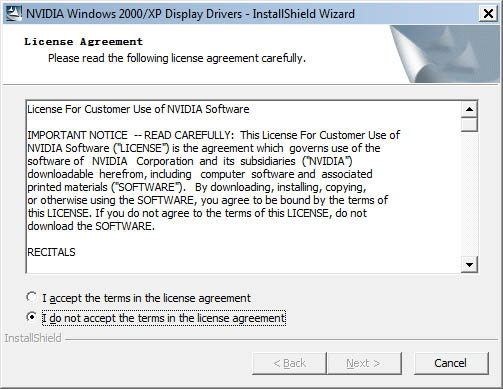The height and width of the screenshot is (389, 503).
Task: Click the disabled Next > button
Action: tap(364, 363)
